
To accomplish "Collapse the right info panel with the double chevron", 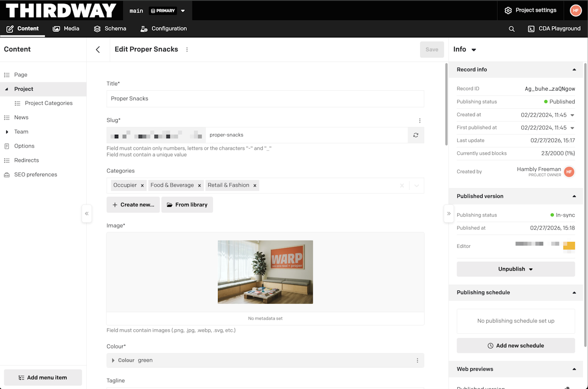I will point(449,214).
